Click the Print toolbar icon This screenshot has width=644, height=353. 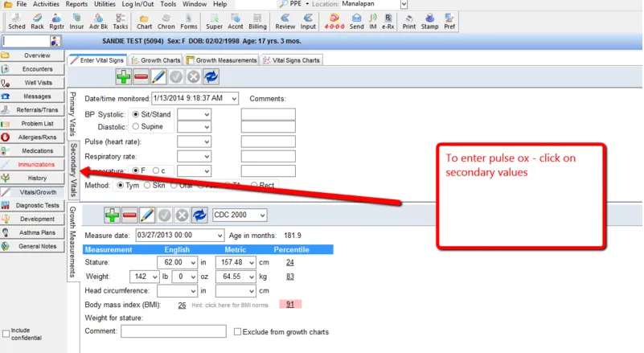coord(409,21)
